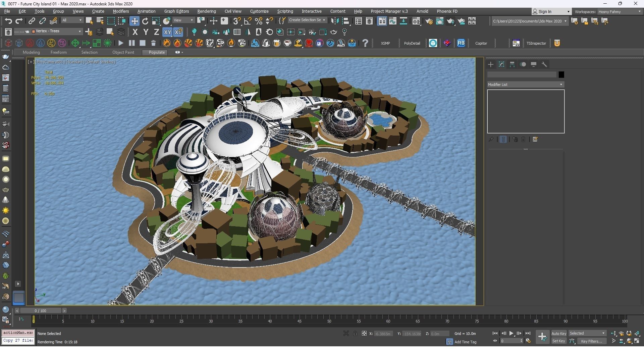Open the Motion panel tab
Screen dimensions: 644x349
[523, 64]
